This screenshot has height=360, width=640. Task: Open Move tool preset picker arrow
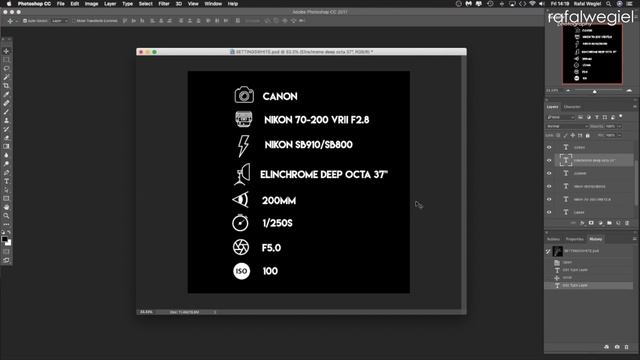coord(17,20)
